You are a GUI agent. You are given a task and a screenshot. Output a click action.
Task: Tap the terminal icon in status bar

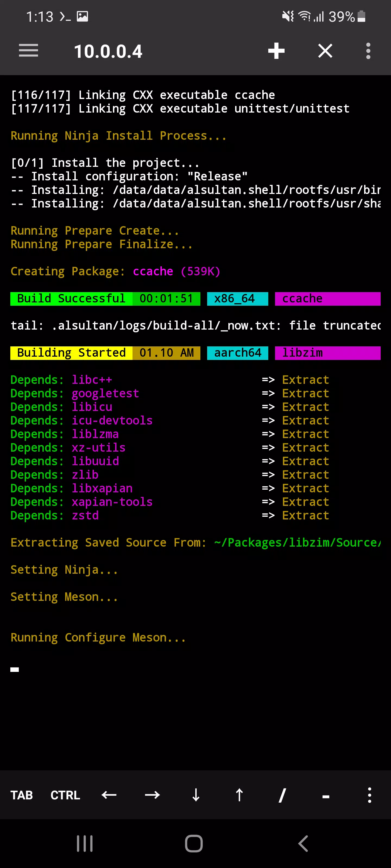(65, 17)
